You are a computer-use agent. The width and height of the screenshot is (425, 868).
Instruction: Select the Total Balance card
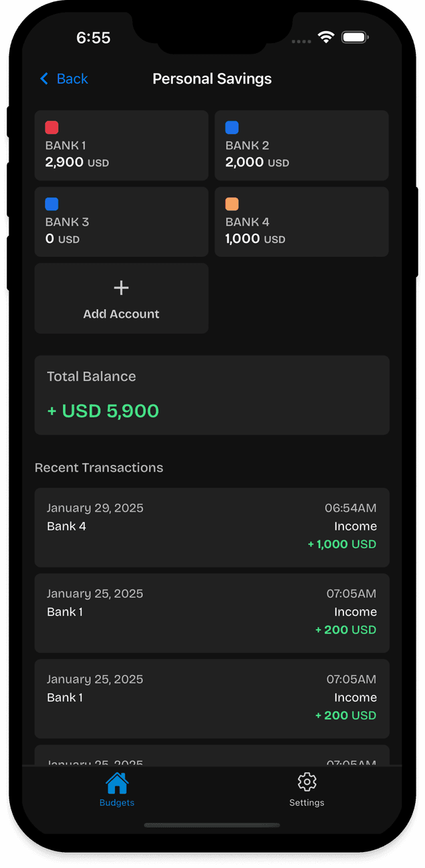point(211,395)
